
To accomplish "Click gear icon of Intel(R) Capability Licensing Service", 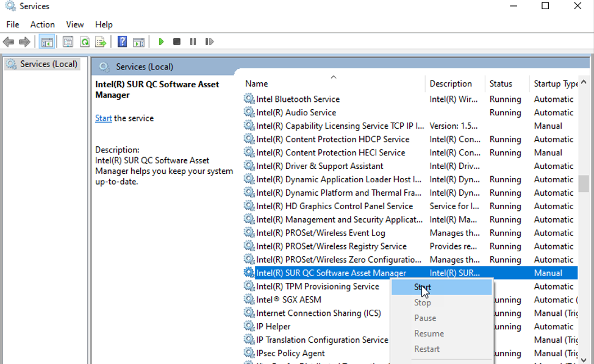I will coord(249,126).
